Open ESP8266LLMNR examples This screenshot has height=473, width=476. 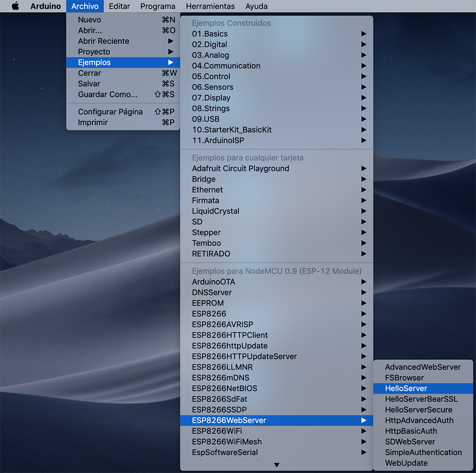[x=277, y=367]
